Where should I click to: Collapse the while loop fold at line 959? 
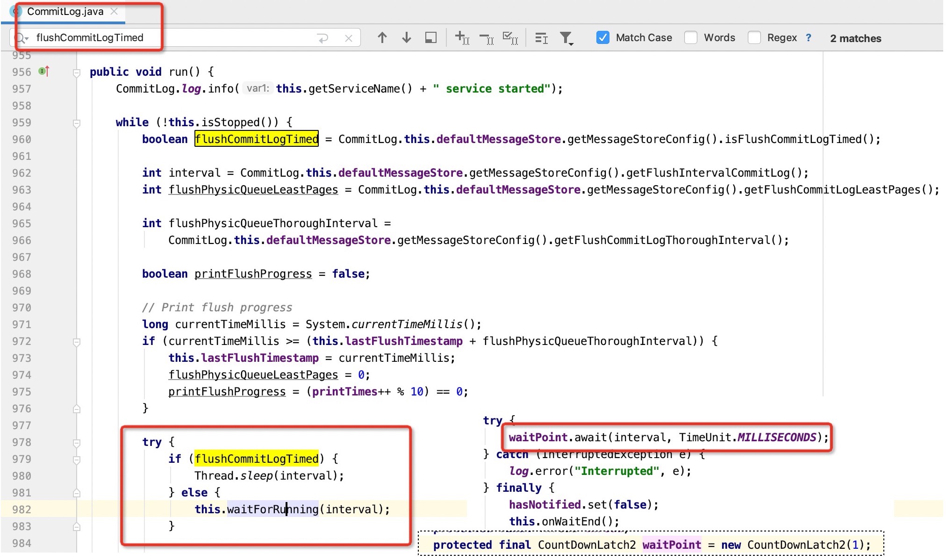point(77,123)
